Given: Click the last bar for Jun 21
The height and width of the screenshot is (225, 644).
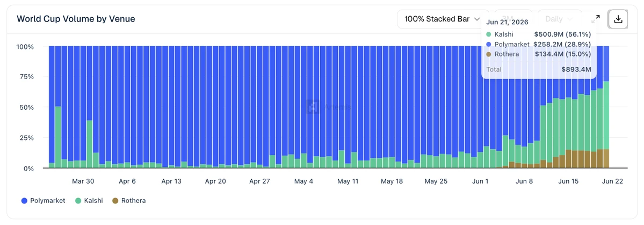Looking at the screenshot, I should (606, 107).
